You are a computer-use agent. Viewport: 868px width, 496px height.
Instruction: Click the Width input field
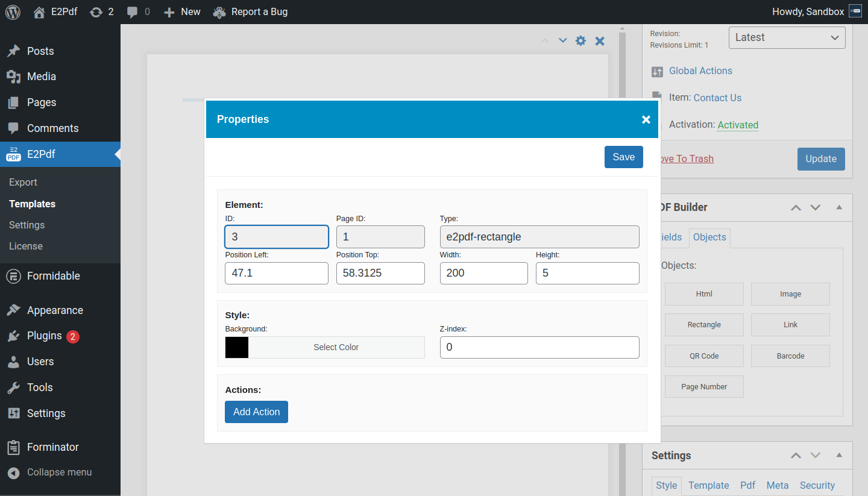click(483, 273)
